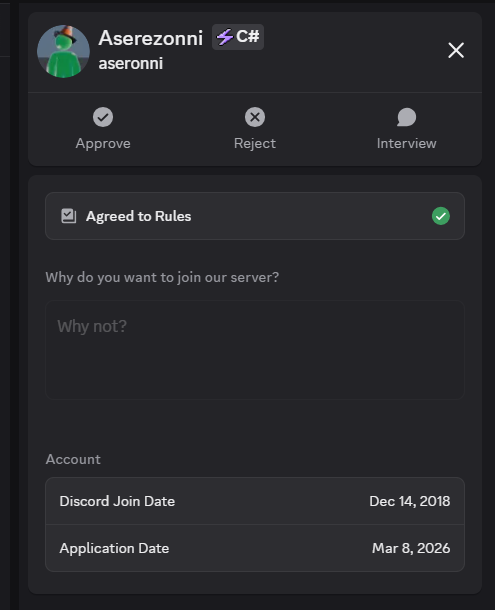
Task: Click the rules document icon beside Agreed to Rules
Action: (x=68, y=216)
